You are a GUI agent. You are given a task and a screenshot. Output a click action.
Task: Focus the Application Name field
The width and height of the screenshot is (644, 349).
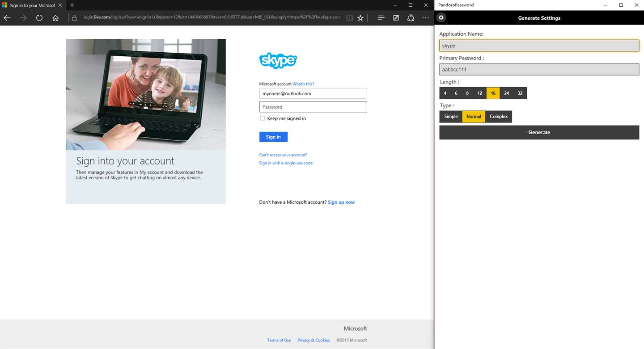tap(539, 46)
